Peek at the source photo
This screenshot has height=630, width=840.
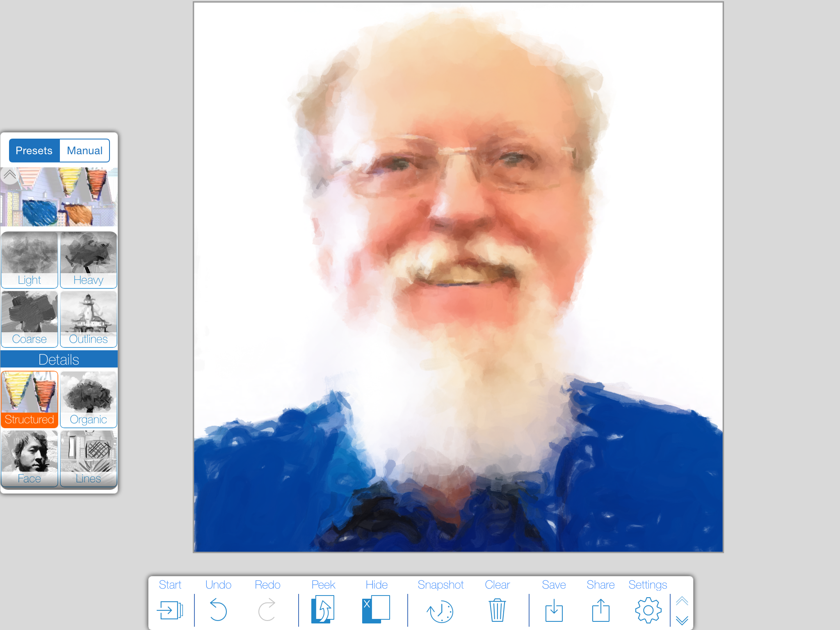(323, 609)
